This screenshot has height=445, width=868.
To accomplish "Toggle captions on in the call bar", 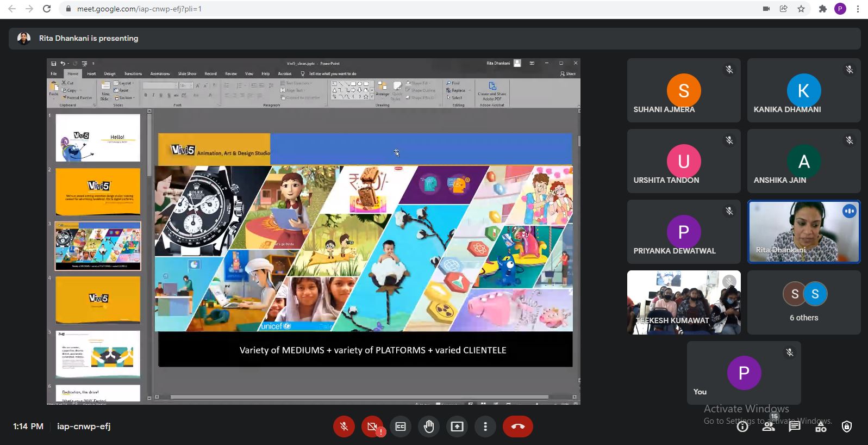I will pyautogui.click(x=401, y=427).
